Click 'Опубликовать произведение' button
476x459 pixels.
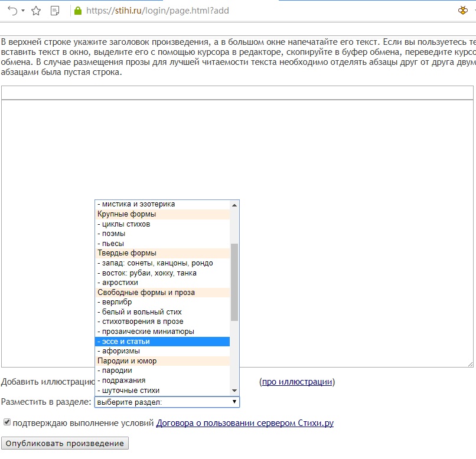[x=65, y=443]
